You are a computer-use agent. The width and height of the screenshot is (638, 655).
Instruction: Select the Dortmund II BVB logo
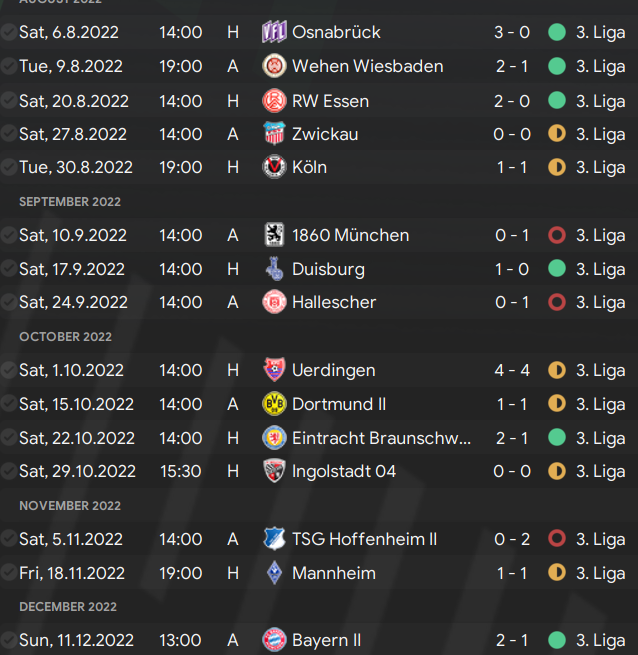pos(274,404)
